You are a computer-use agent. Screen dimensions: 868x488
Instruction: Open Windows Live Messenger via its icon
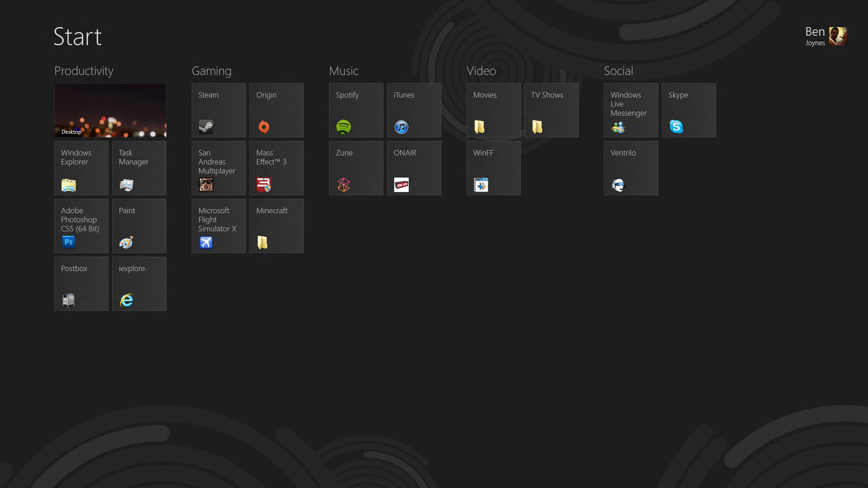click(x=618, y=128)
